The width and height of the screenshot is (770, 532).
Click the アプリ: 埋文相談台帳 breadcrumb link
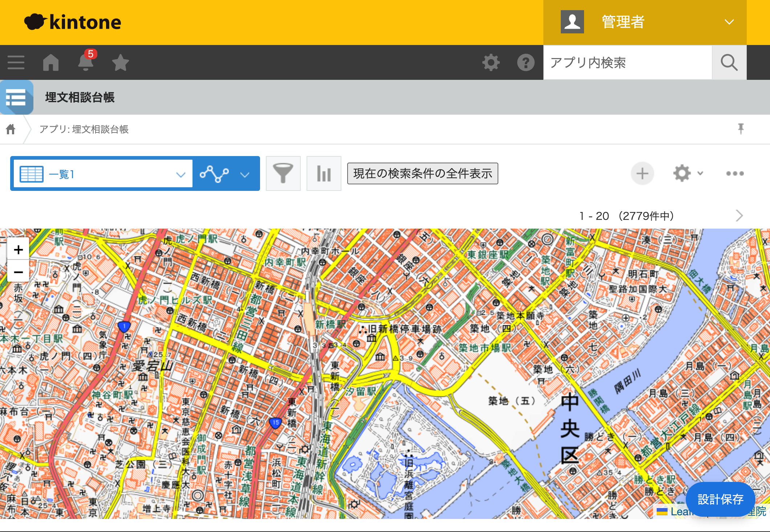click(x=84, y=129)
